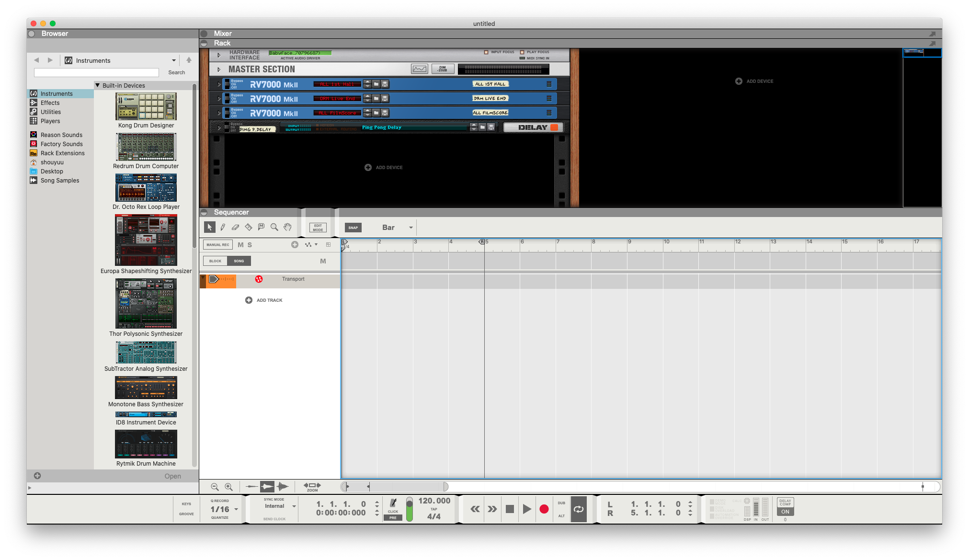Screen dimensions: 969x560
Task: Open the Bar snap value dropdown
Action: click(x=410, y=228)
